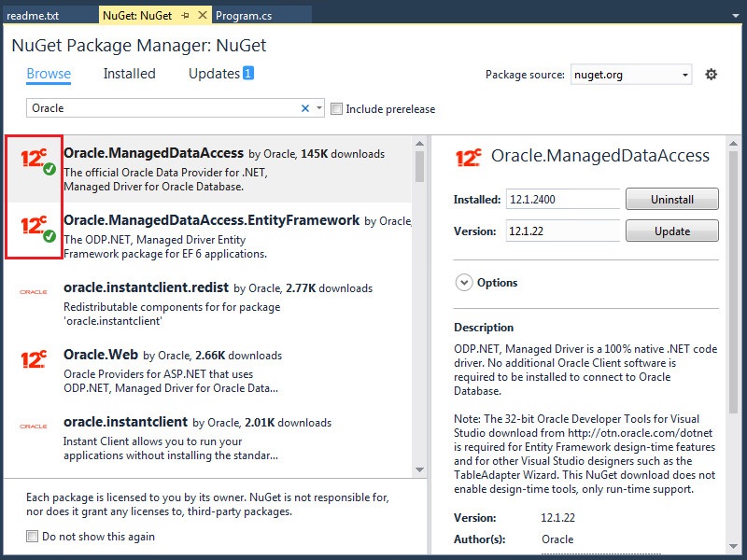Check the Do not show this again box
747x560 pixels.
(x=31, y=537)
